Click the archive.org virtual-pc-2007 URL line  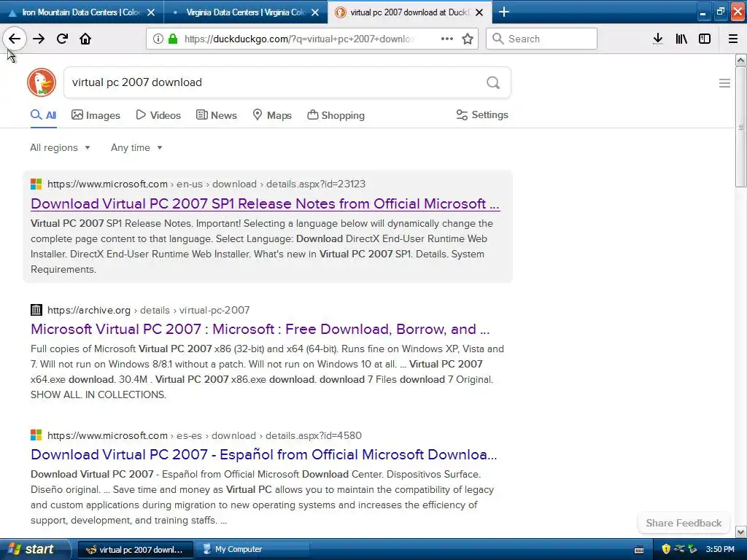click(x=149, y=311)
